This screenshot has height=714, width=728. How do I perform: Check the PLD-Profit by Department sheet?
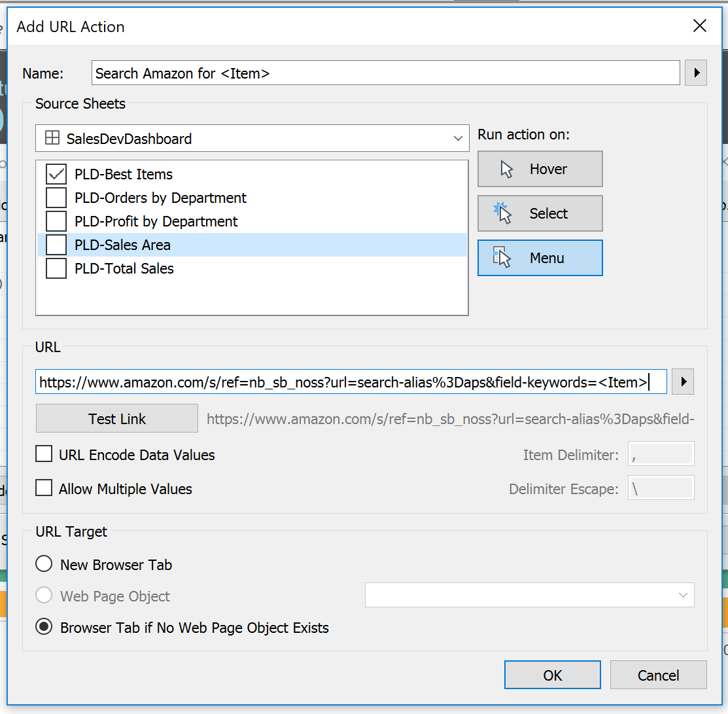point(56,221)
